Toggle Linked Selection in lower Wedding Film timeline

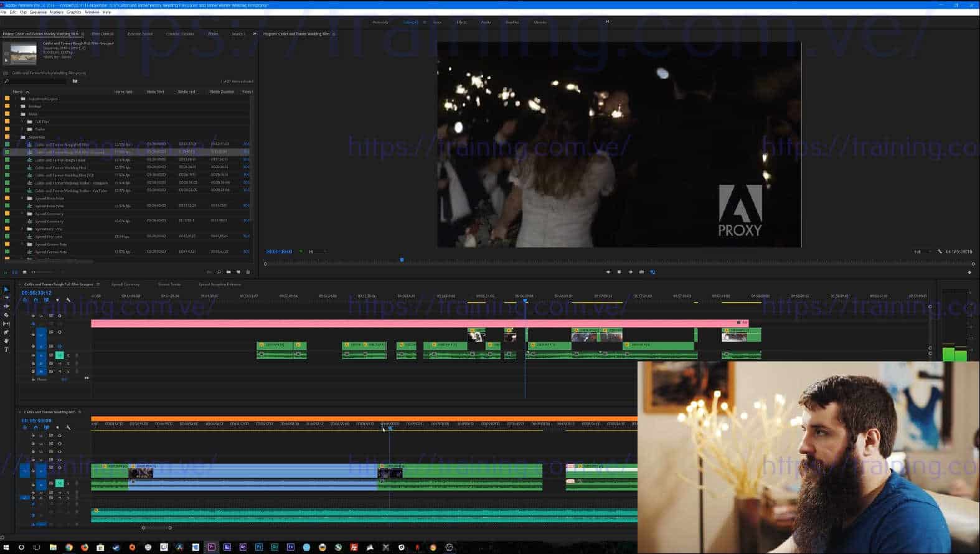(46, 428)
